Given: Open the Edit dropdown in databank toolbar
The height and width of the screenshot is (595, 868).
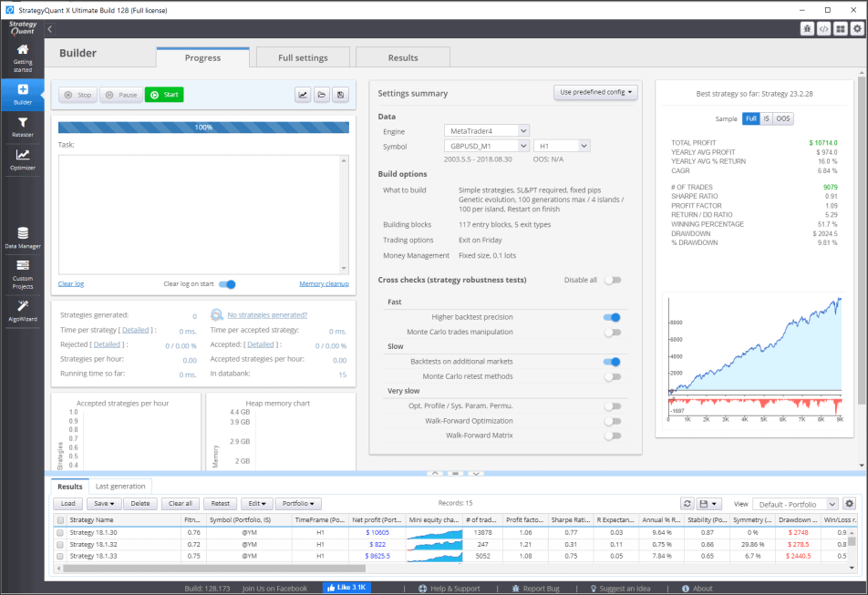Looking at the screenshot, I should (x=257, y=504).
